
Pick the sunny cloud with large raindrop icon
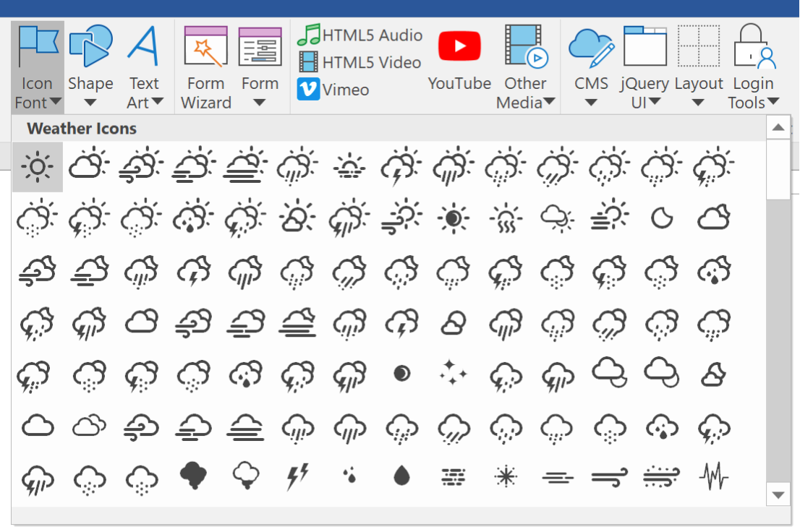(193, 217)
